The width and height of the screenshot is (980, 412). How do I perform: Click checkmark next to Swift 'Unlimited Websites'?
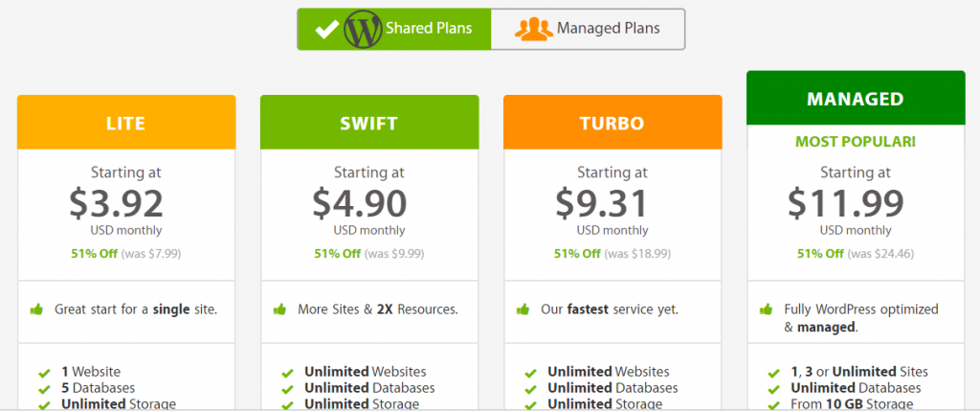pyautogui.click(x=287, y=374)
